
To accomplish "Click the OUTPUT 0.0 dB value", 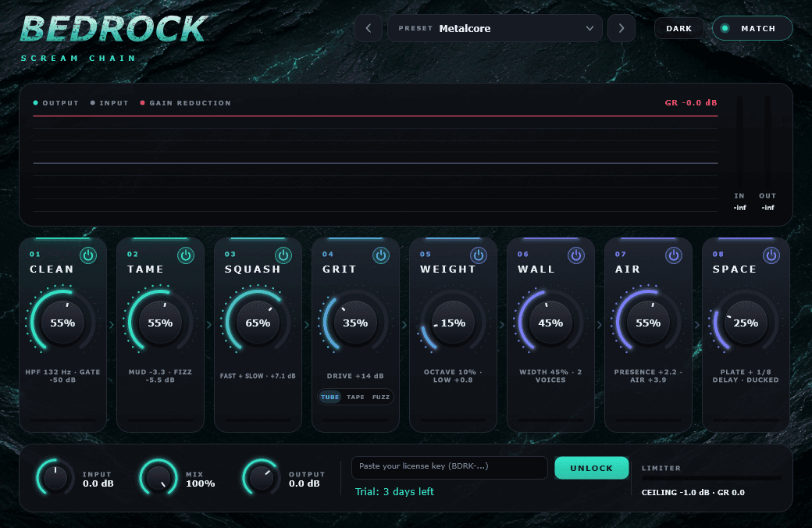I will [x=304, y=483].
